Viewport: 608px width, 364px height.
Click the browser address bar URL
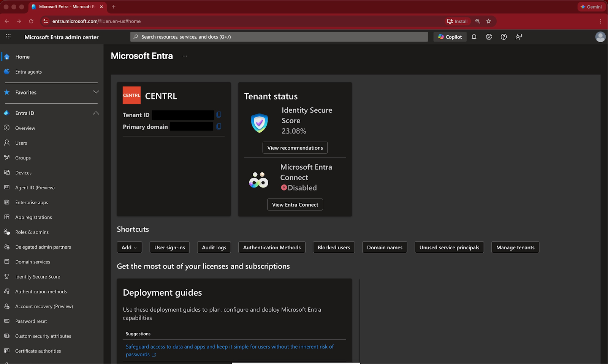[97, 21]
